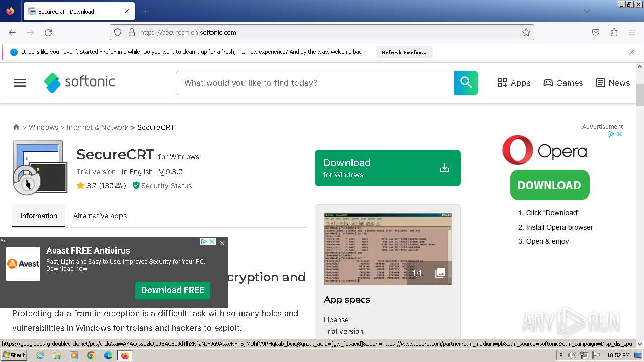Click the AdChoices icon on Avast ad
Screen dimensions: 644x362
click(204, 242)
